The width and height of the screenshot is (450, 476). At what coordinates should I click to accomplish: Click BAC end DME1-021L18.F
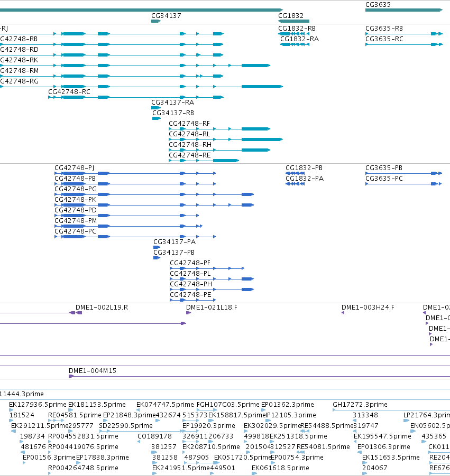click(x=212, y=307)
